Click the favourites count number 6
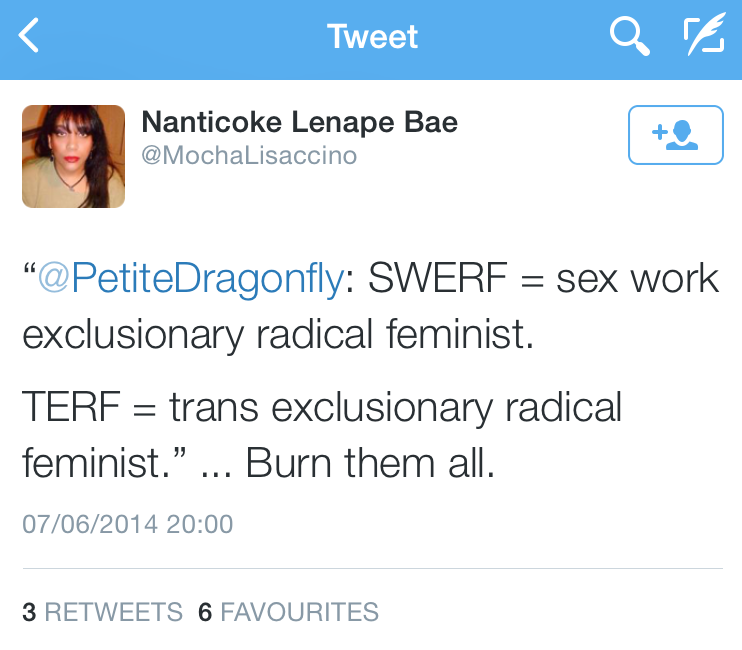Screen dimensions: 742x650 coord(205,612)
